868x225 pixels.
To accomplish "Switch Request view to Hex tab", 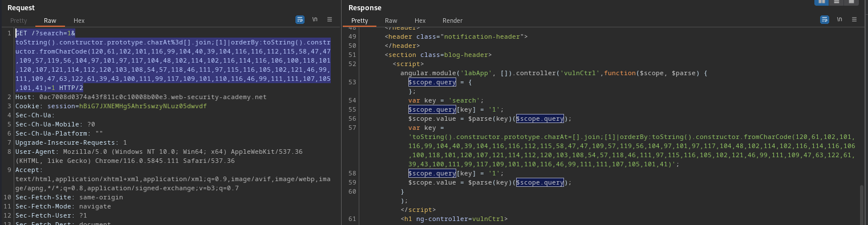I will (79, 21).
